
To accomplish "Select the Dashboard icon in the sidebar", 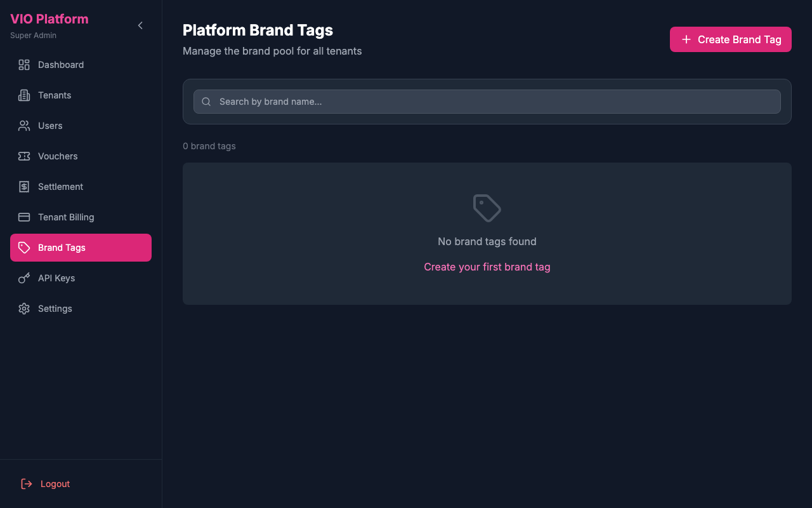I will coord(23,65).
